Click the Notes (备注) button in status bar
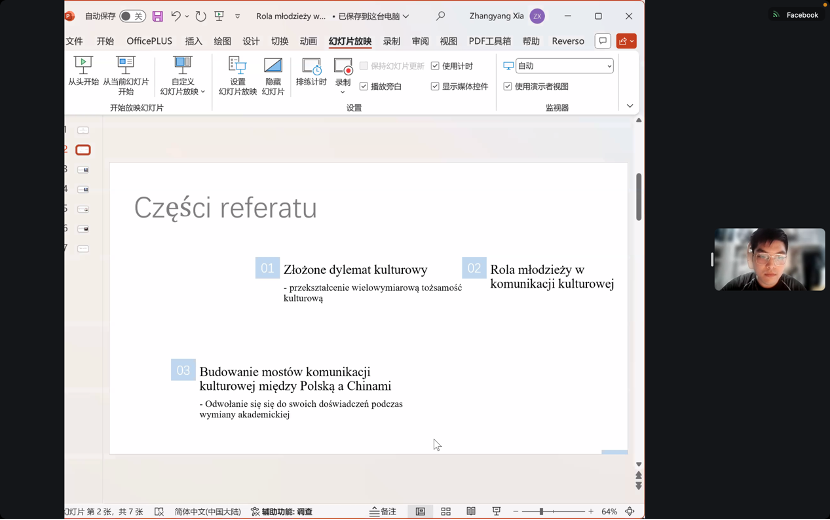830x520 pixels. 383,511
